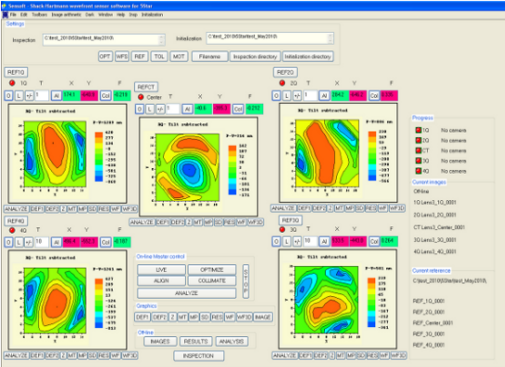The height and width of the screenshot is (367, 505).
Task: Click the REF3Q button
Action: coord(290,220)
